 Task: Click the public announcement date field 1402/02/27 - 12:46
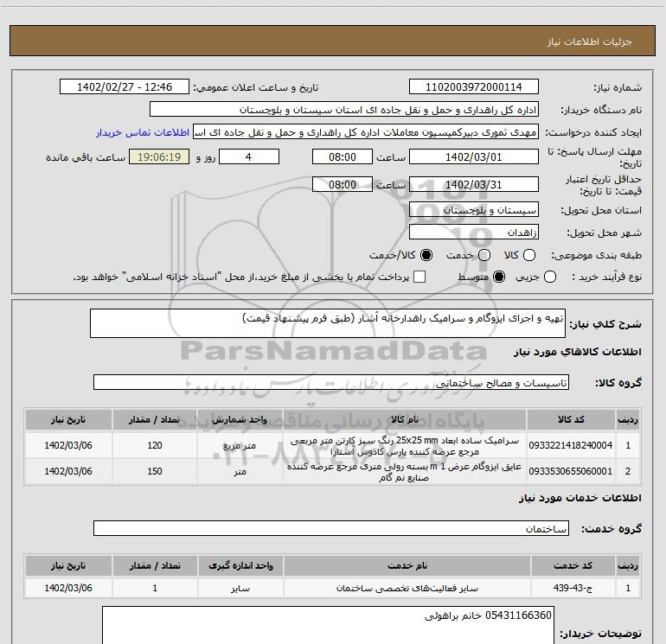[125, 86]
